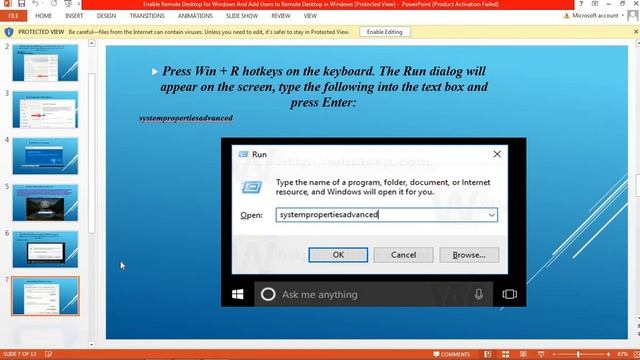Click Cancel in the Run dialog image
Screen dimensions: 640x360
coord(403,255)
